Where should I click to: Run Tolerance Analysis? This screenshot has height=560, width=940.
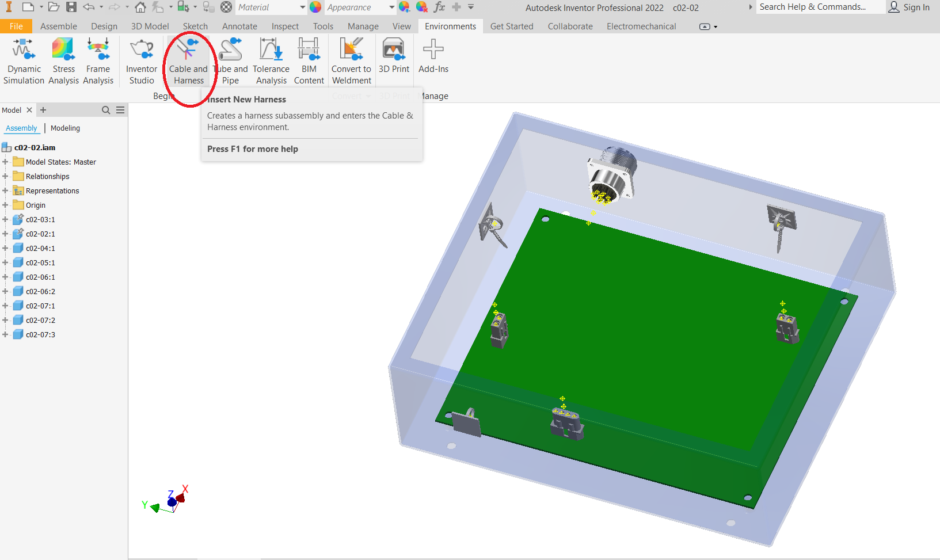pos(271,60)
